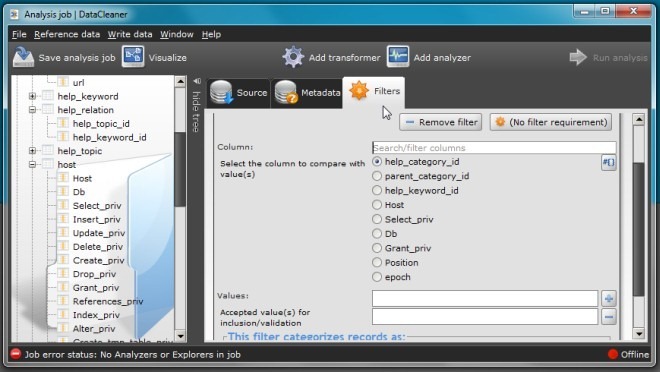
Task: Select the Select_priv radio button
Action: click(377, 219)
